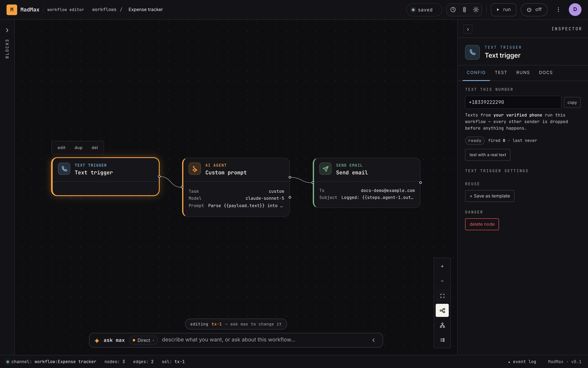Switch to the Config tab
Image resolution: width=588 pixels, height=368 pixels.
pos(476,73)
